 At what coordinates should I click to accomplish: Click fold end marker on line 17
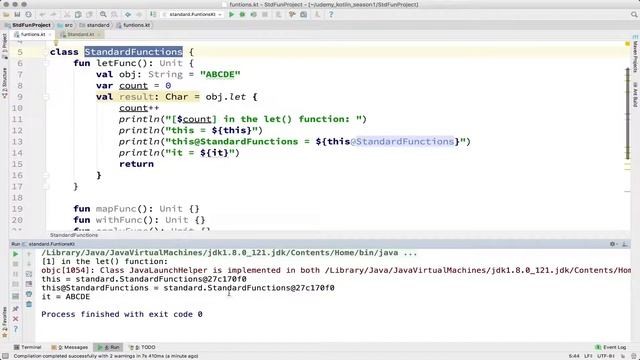click(46, 187)
